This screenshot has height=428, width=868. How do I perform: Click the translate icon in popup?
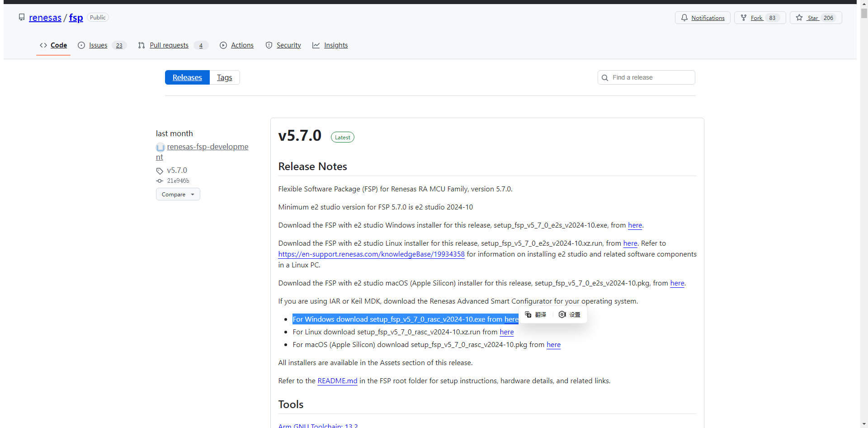point(528,314)
